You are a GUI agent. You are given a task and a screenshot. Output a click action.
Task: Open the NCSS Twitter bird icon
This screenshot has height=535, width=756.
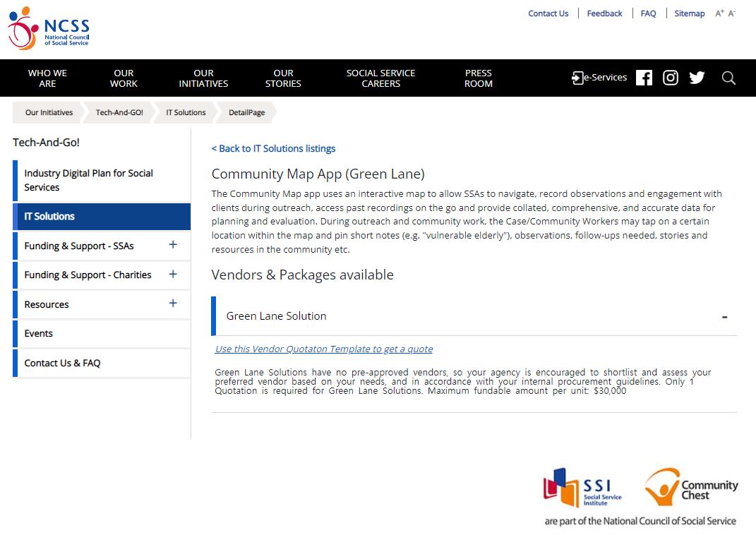coord(697,78)
